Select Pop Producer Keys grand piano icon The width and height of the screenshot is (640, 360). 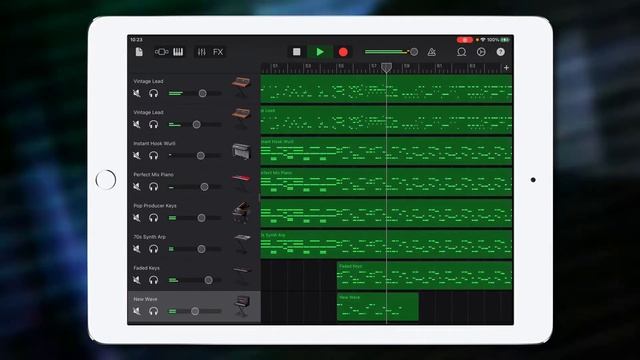241,212
